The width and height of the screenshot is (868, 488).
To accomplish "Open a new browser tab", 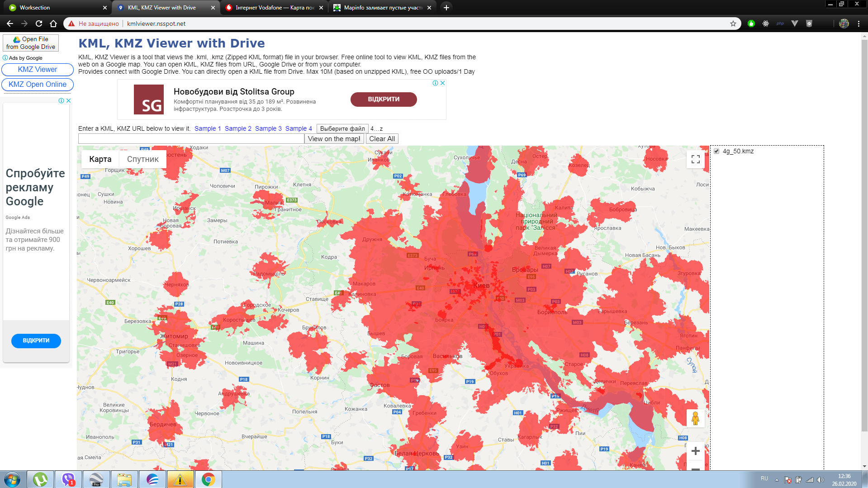I will (x=446, y=7).
